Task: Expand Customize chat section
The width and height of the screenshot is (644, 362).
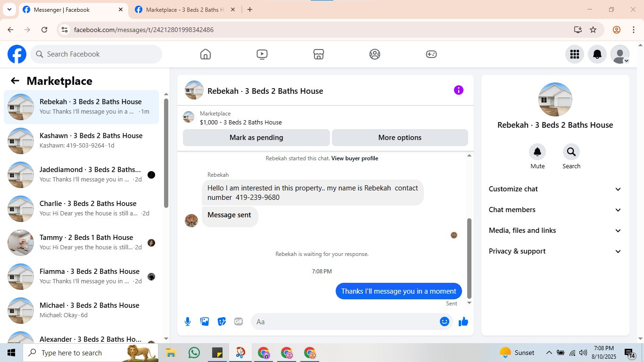Action: pos(555,189)
